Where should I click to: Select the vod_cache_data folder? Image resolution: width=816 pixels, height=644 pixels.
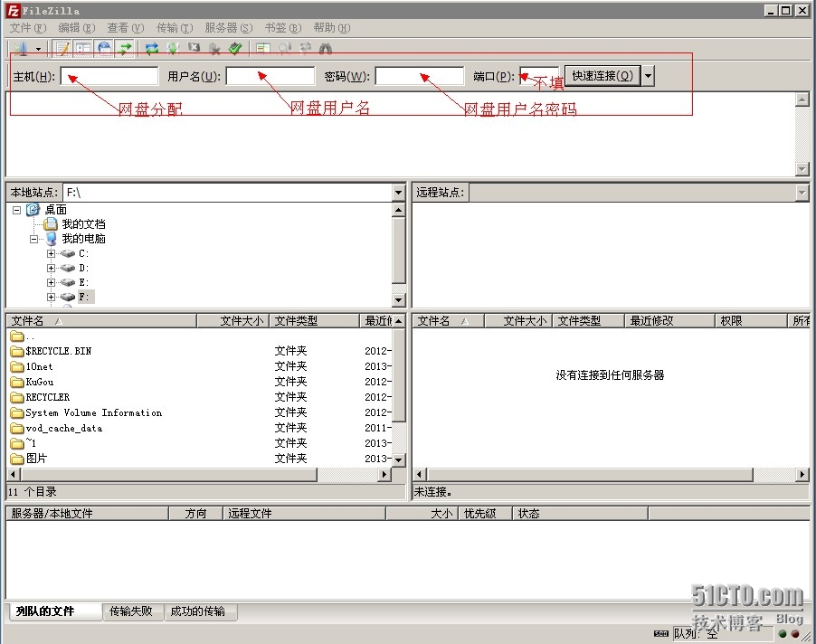point(64,428)
